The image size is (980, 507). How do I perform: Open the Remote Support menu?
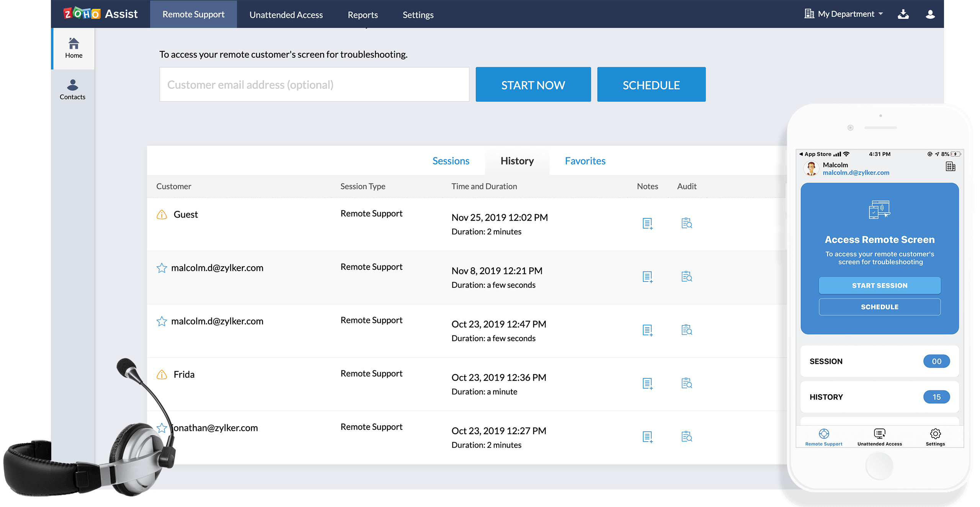pos(193,14)
